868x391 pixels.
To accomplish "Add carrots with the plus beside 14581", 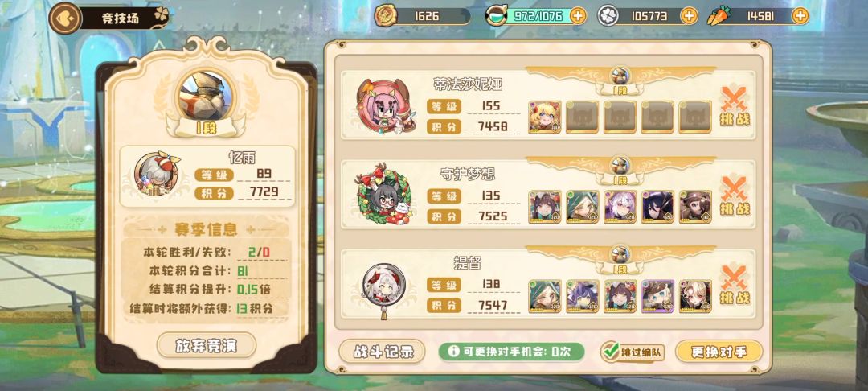I will coord(800,16).
